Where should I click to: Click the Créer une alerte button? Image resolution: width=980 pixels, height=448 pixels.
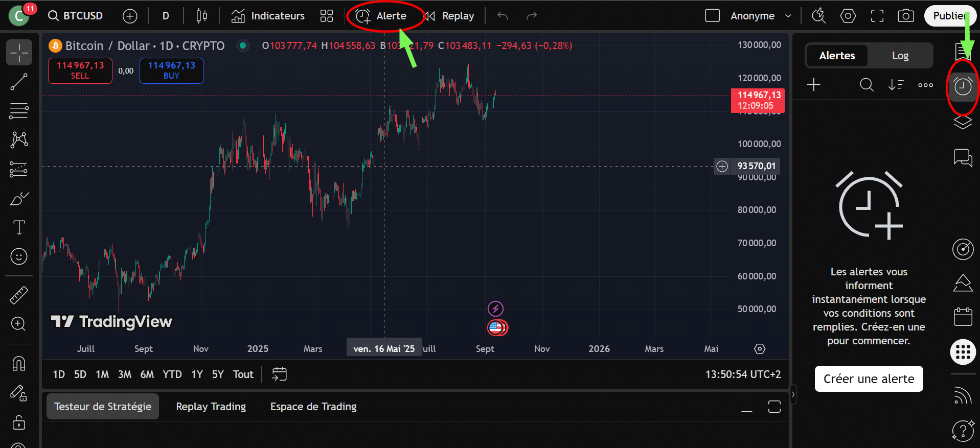(x=869, y=379)
